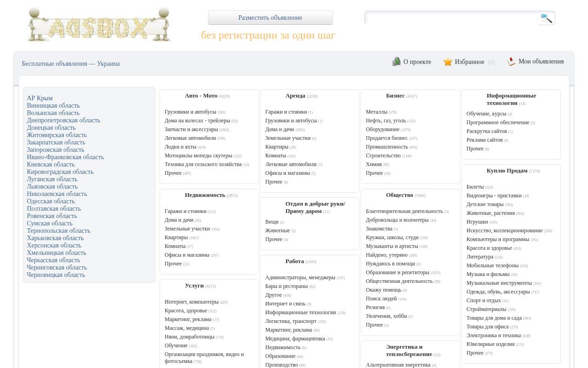Open 'Строительство' under Бизнес
This screenshot has width=588, height=368.
pyautogui.click(x=383, y=155)
